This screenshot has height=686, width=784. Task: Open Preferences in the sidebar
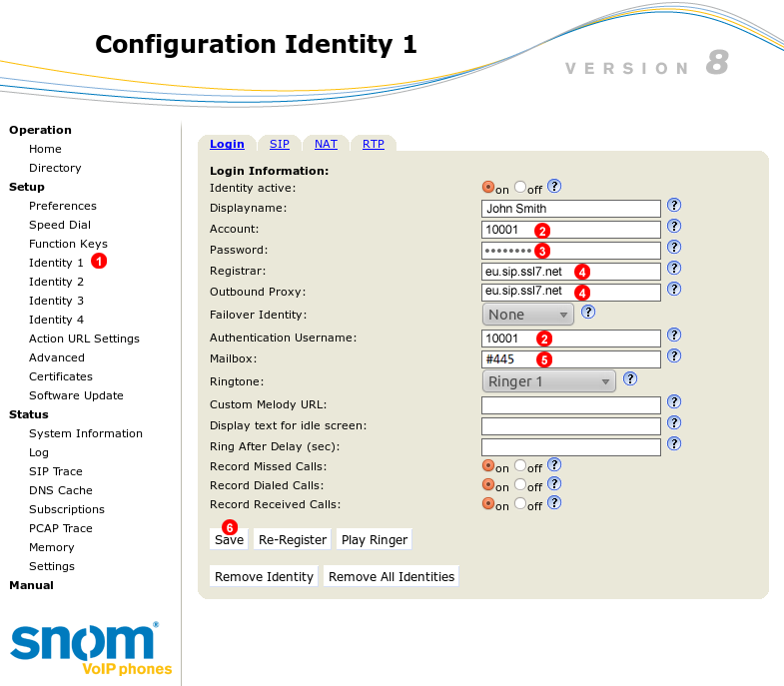click(x=63, y=206)
